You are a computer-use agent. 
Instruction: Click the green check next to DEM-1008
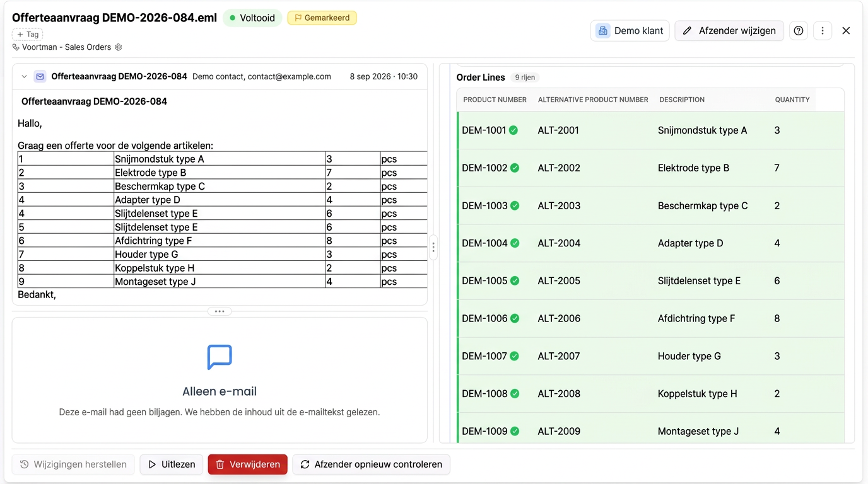click(x=515, y=394)
